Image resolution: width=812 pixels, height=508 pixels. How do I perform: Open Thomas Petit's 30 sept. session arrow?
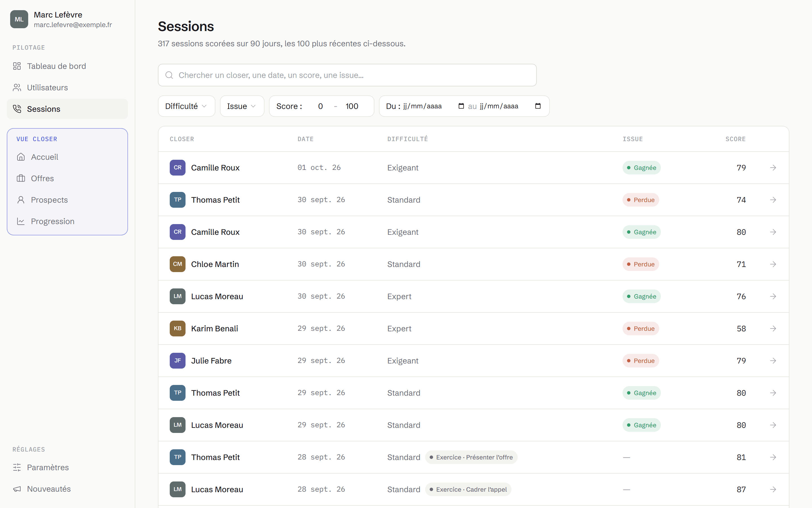tap(773, 200)
